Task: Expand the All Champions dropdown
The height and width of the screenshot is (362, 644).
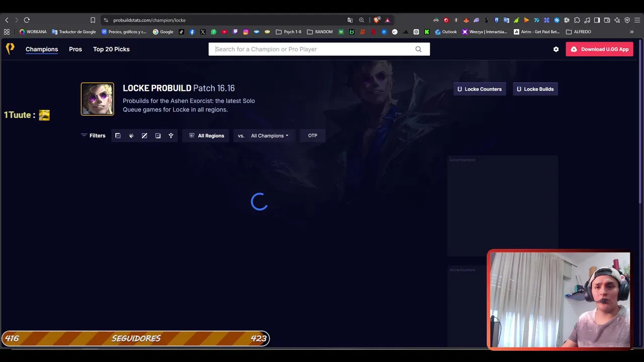Action: tap(270, 136)
